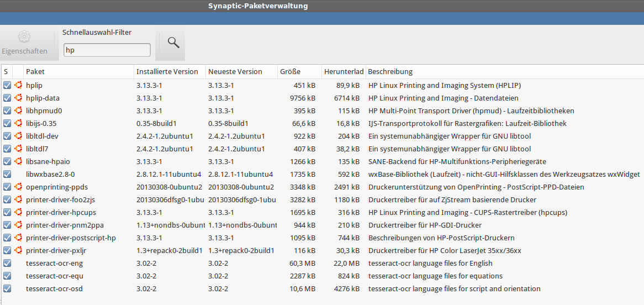Click description 'SANE-Backend für HP-Multifunktions-Peripheriegeräte'
This screenshot has height=305, width=644.
click(x=457, y=161)
